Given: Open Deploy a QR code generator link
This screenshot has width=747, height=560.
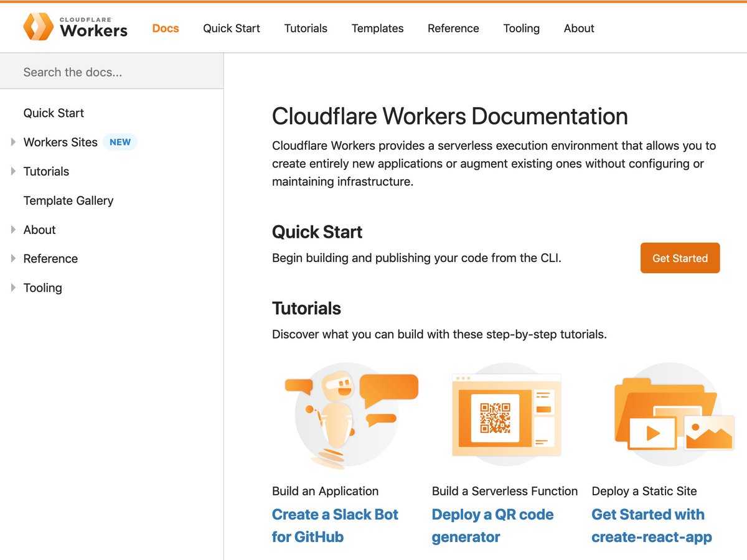Looking at the screenshot, I should pyautogui.click(x=492, y=525).
